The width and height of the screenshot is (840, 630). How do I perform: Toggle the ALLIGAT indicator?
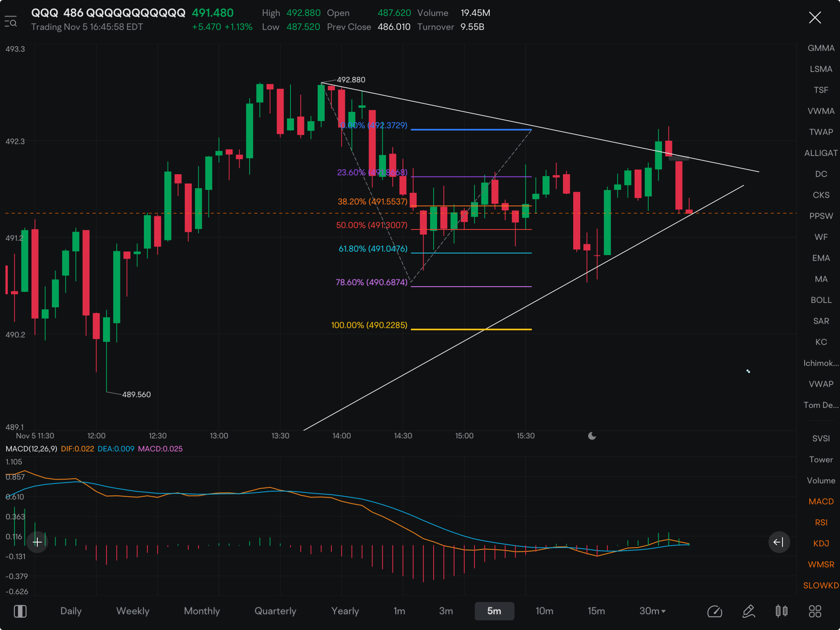click(821, 153)
